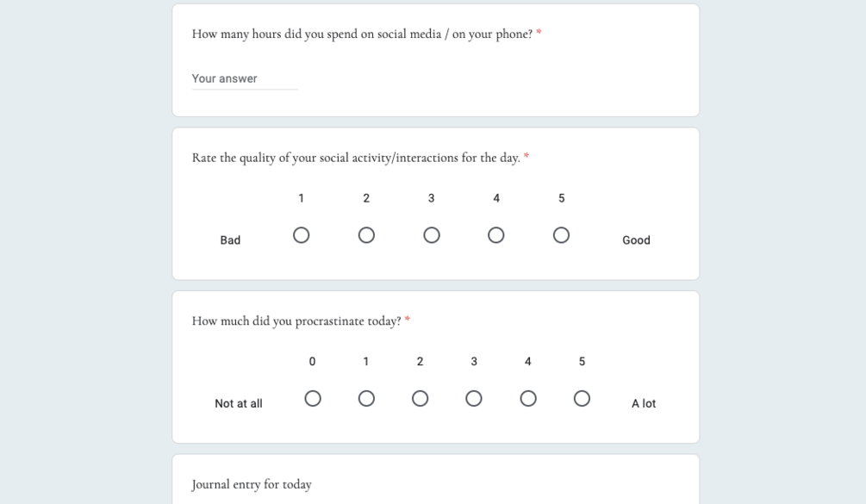The height and width of the screenshot is (504, 866).
Task: Click the 'Journal entry for today' heading
Action: click(x=252, y=484)
